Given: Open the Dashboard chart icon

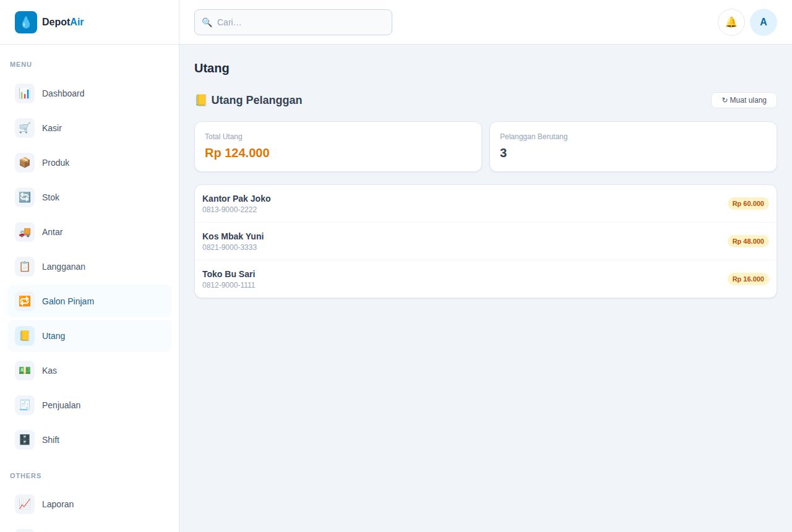Looking at the screenshot, I should [25, 93].
